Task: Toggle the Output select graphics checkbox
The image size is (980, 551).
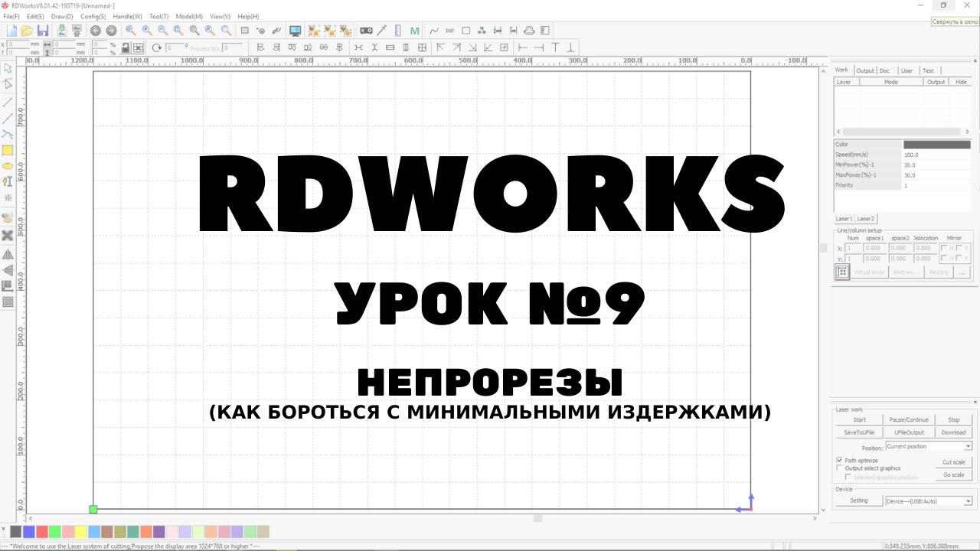Action: pos(839,468)
